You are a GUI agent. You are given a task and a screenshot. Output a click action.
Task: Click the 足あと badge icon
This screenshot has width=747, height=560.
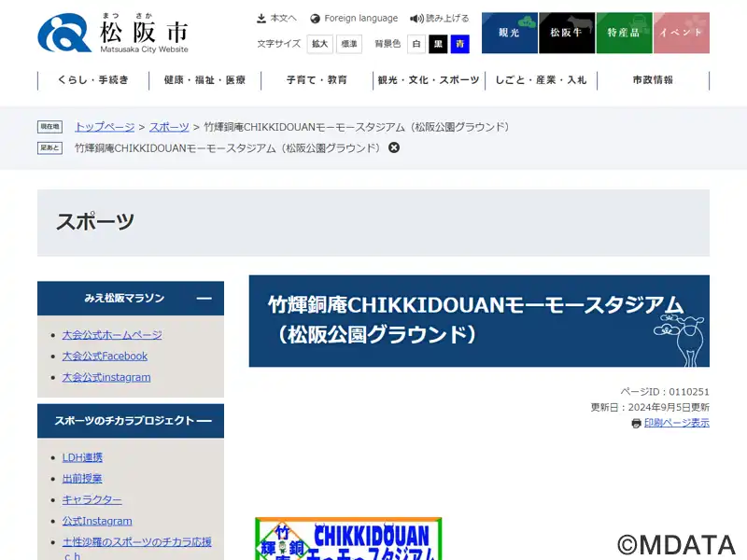(50, 148)
